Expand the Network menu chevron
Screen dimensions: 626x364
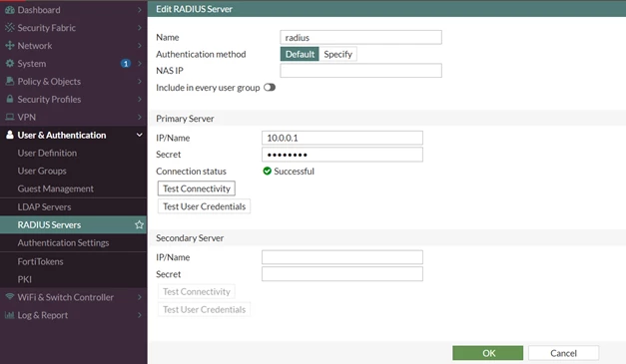[140, 46]
